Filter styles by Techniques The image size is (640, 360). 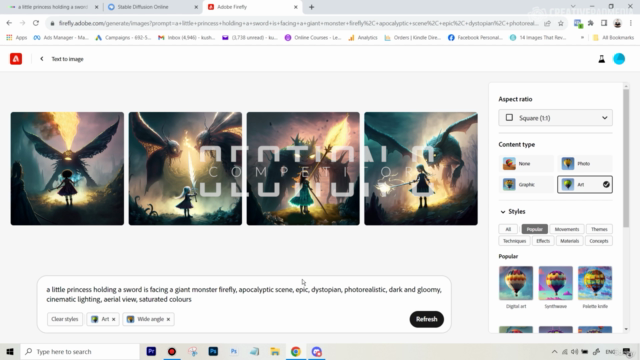tap(514, 241)
